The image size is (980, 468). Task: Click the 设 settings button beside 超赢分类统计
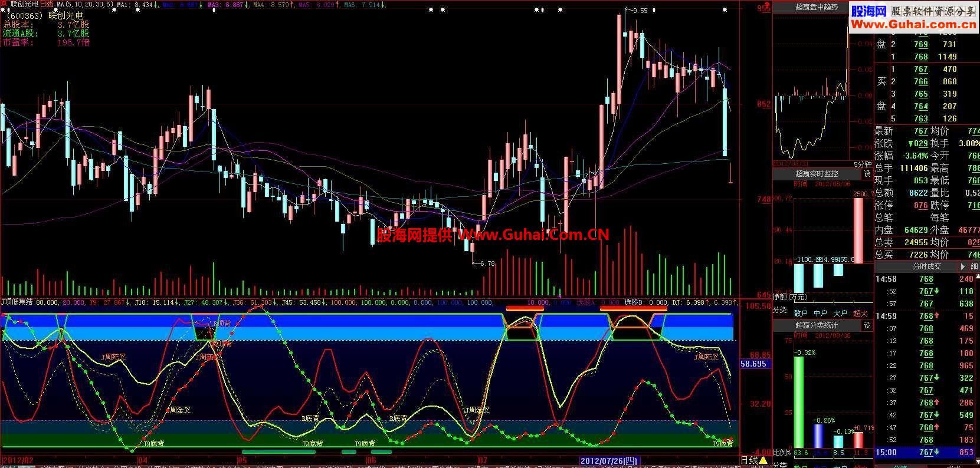click(x=867, y=325)
